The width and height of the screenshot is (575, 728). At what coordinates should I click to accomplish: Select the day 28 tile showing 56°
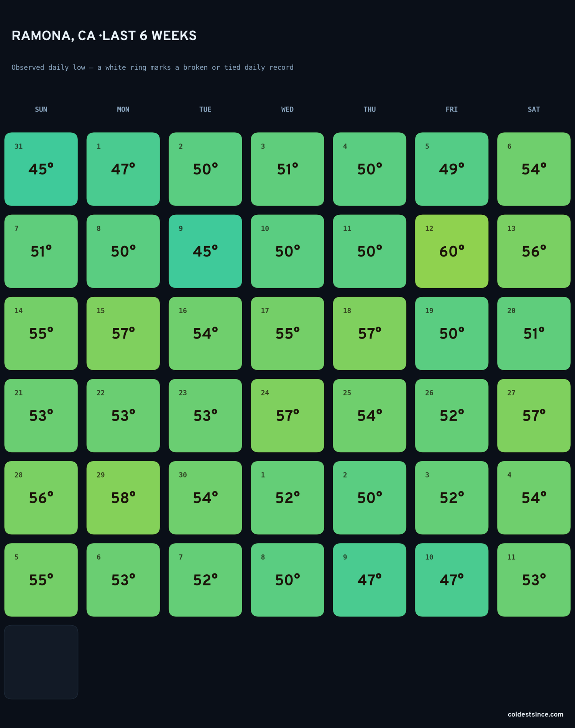pyautogui.click(x=41, y=498)
